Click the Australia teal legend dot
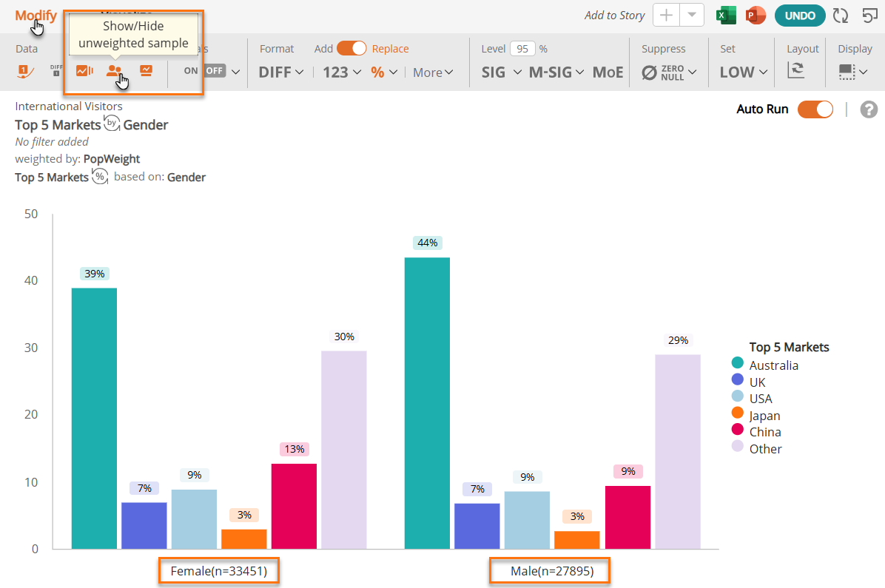This screenshot has height=588, width=885. pyautogui.click(x=737, y=363)
